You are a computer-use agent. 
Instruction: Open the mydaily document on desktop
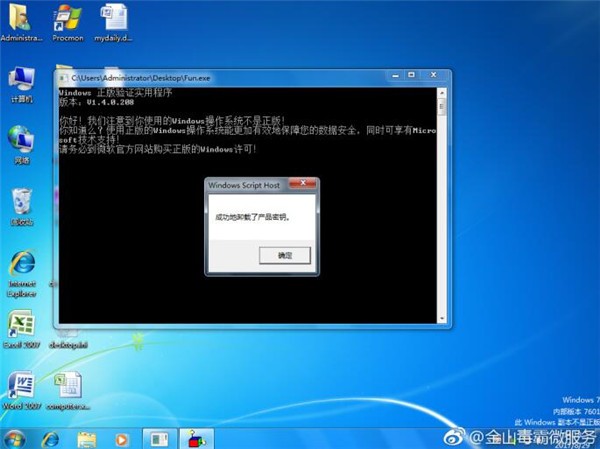tap(114, 22)
